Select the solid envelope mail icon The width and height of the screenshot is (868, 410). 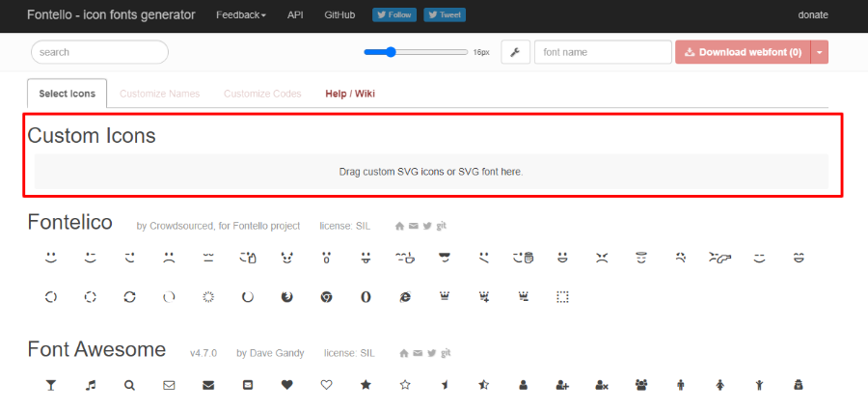208,385
